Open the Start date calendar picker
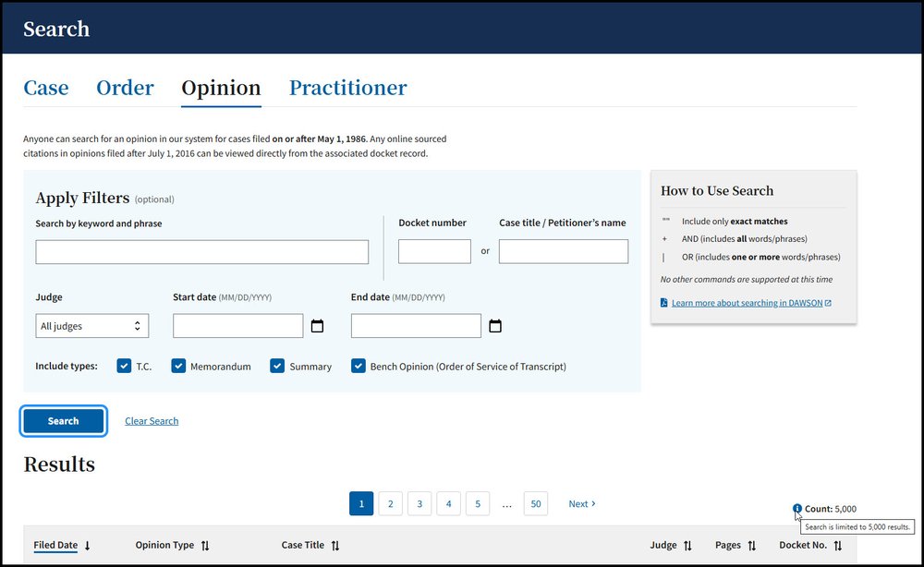 [x=317, y=326]
